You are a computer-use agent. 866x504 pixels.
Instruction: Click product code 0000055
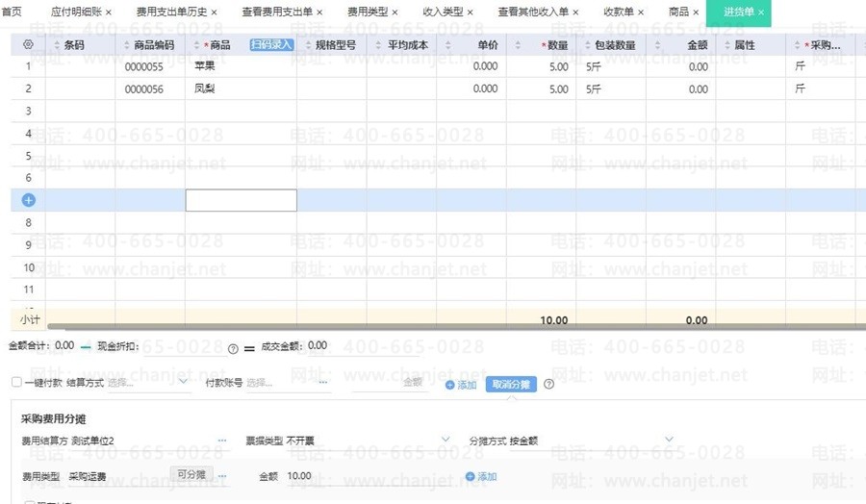click(144, 66)
